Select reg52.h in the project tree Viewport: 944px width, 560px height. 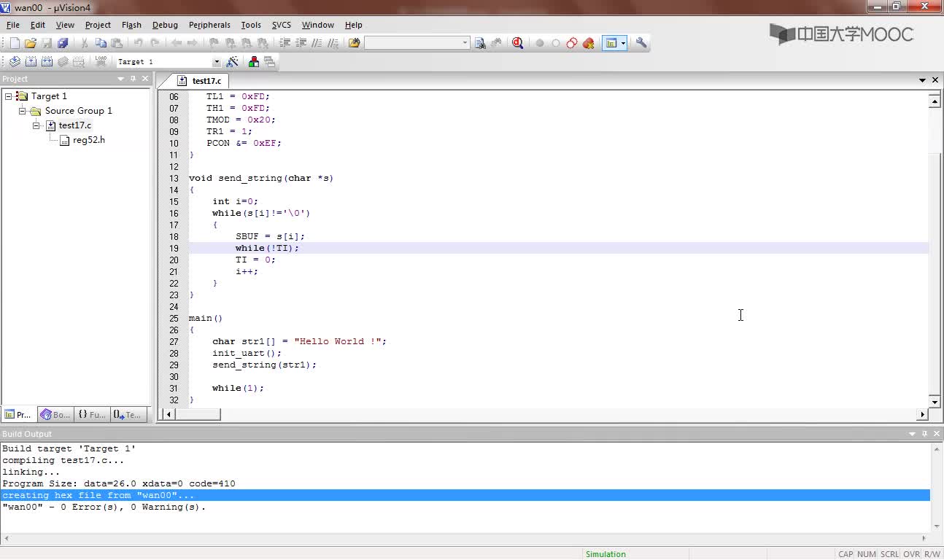[89, 140]
